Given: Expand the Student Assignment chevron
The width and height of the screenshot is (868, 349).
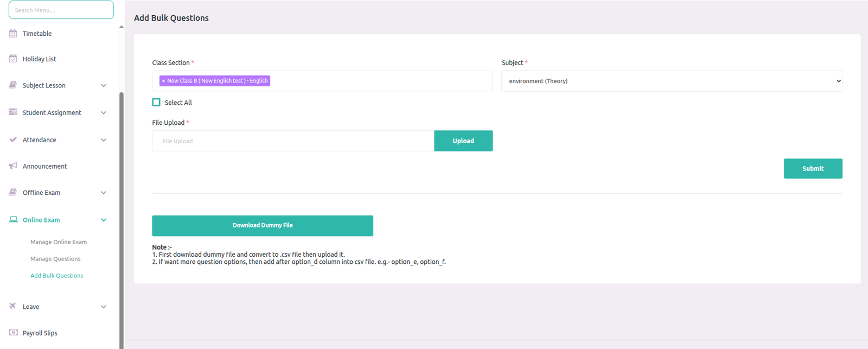Looking at the screenshot, I should coord(104,113).
